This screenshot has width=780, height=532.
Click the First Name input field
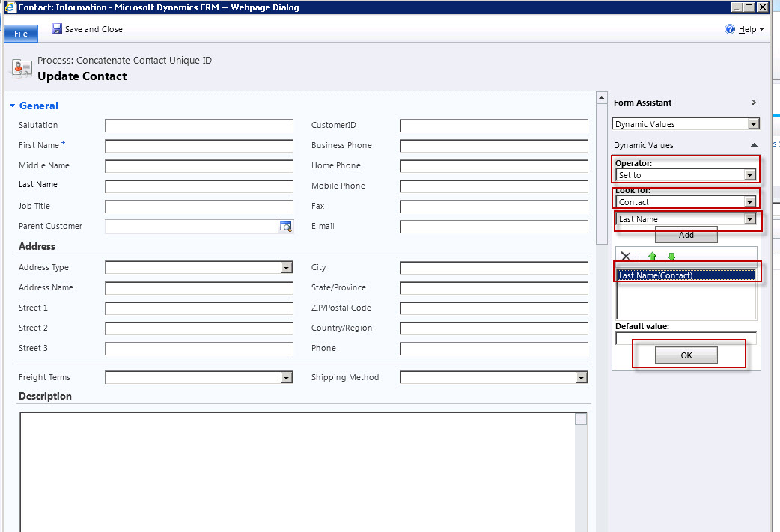(x=199, y=146)
